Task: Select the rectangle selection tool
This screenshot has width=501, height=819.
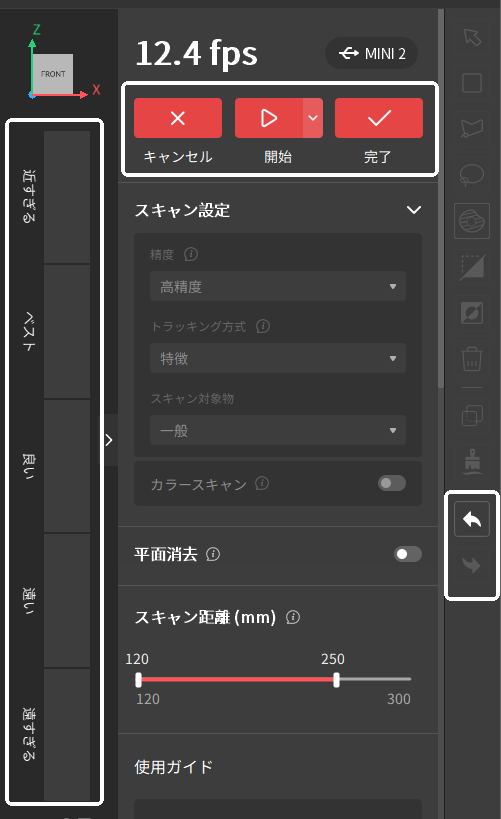Action: (472, 83)
